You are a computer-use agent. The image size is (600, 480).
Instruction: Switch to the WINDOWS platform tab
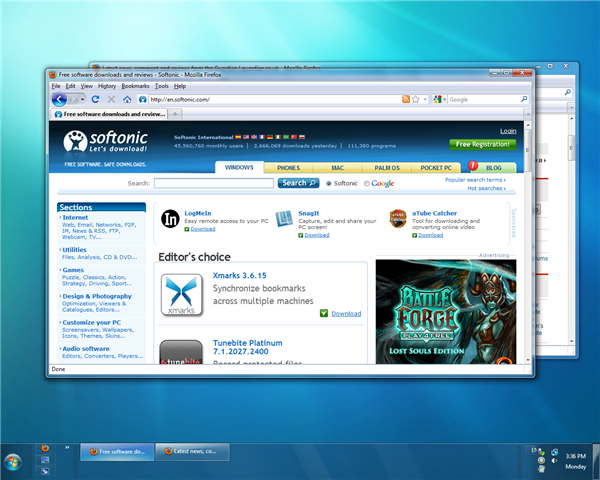point(239,167)
